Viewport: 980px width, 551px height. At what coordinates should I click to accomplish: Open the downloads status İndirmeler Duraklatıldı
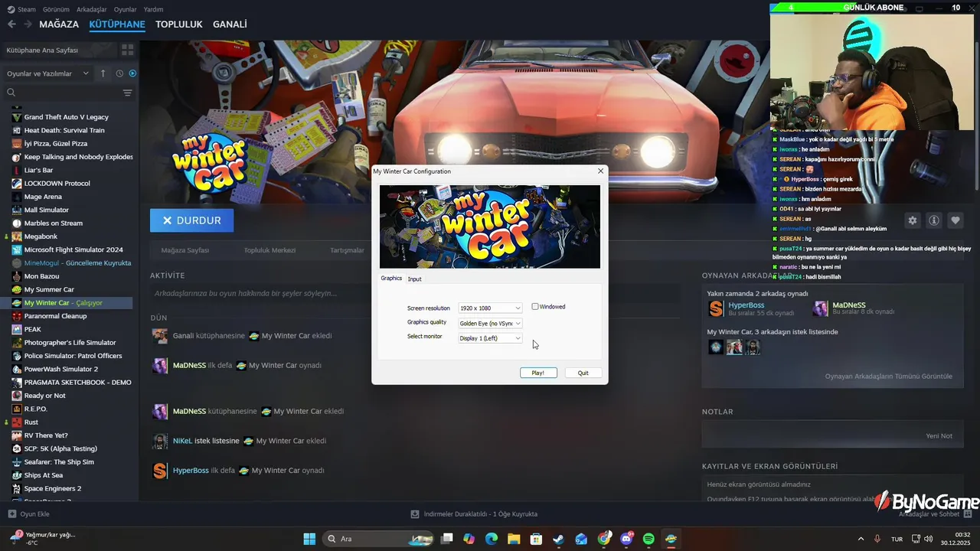[474, 514]
